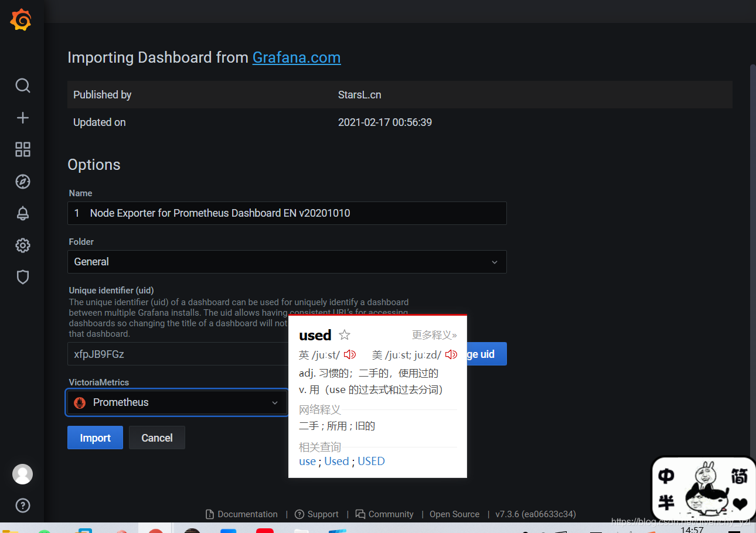
Task: Click the Change uid button
Action: click(x=486, y=354)
